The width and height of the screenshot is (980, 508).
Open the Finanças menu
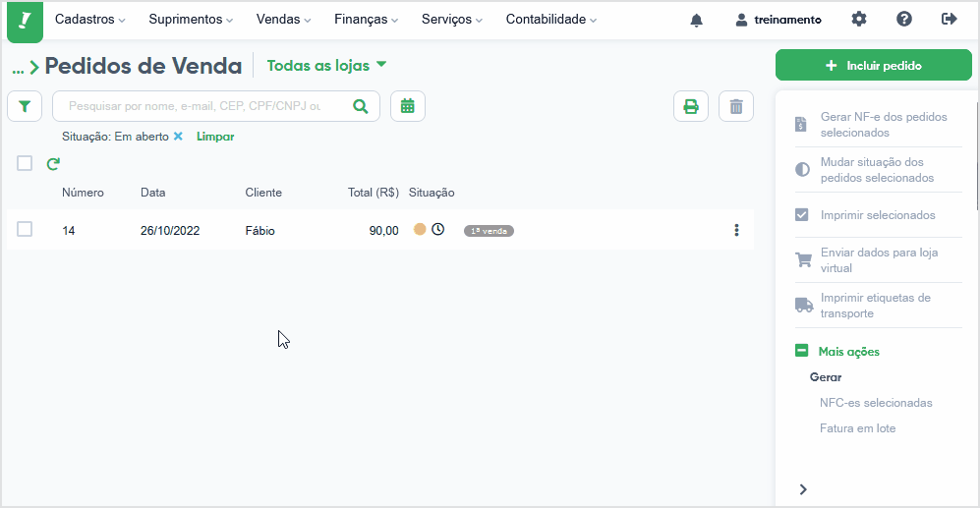366,20
